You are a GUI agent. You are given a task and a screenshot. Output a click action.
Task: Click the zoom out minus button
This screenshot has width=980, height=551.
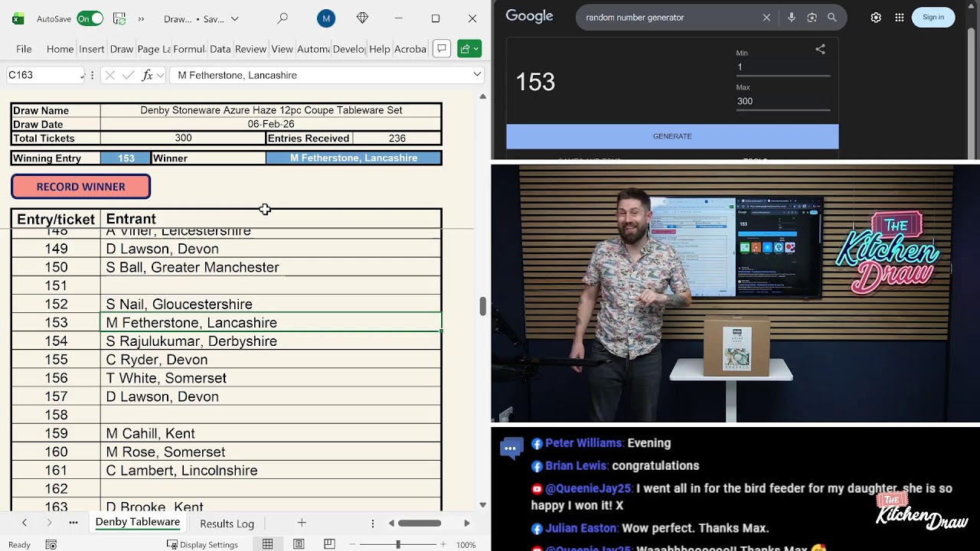point(354,544)
